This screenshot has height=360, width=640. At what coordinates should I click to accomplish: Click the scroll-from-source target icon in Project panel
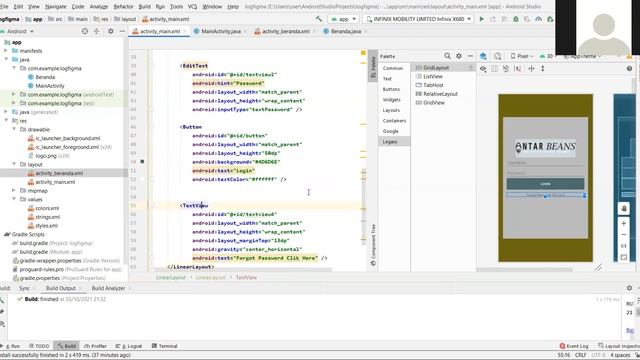coord(84,31)
